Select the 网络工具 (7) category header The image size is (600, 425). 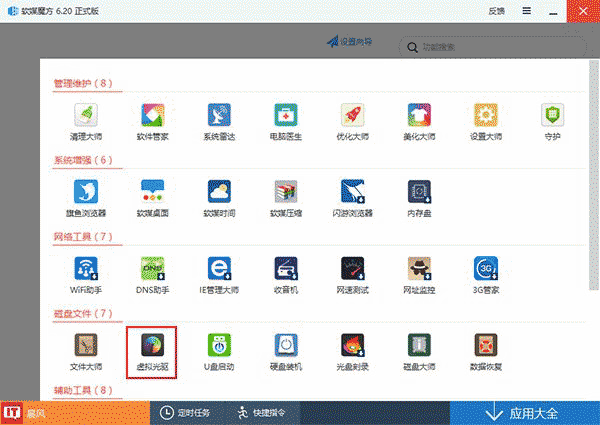pos(83,237)
